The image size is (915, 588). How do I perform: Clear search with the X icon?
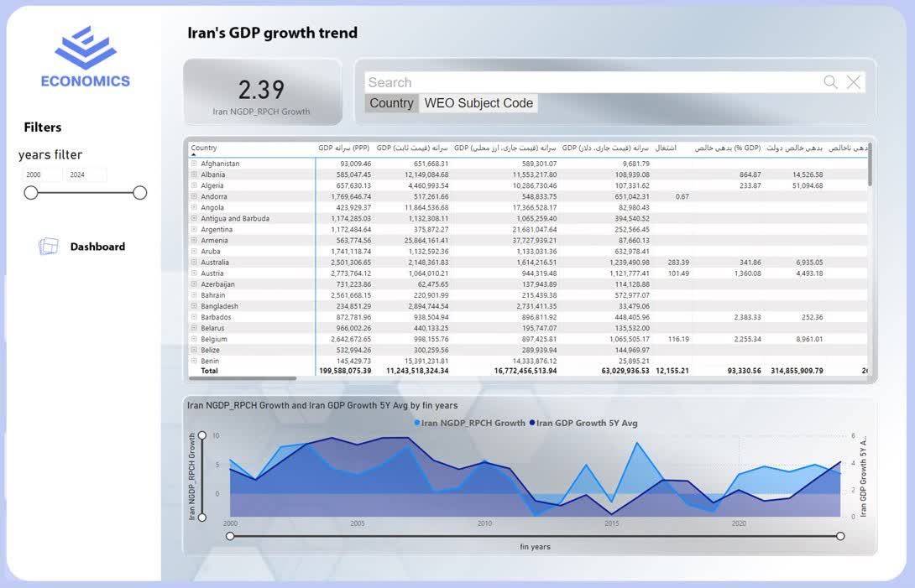[x=853, y=82]
